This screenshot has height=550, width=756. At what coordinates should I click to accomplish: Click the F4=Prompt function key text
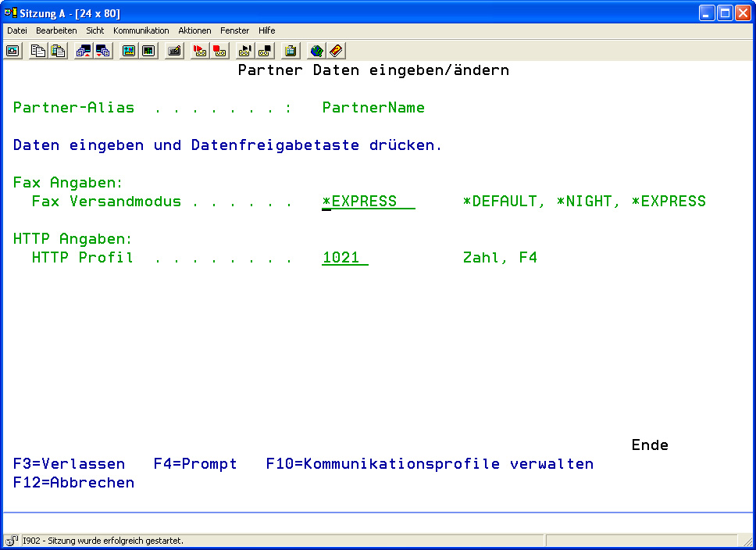pos(195,464)
